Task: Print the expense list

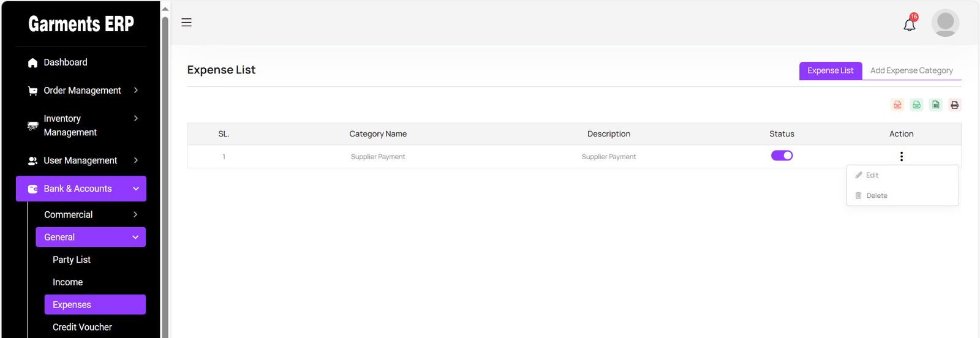Action: coord(954,105)
